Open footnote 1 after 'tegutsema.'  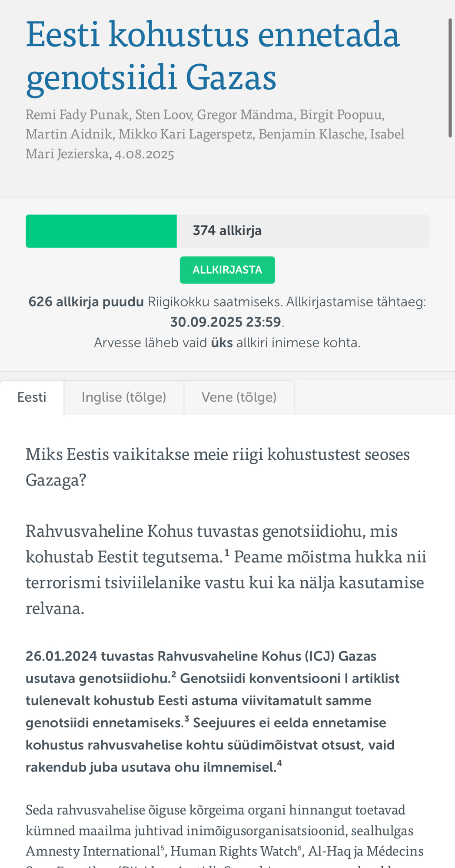tap(227, 552)
